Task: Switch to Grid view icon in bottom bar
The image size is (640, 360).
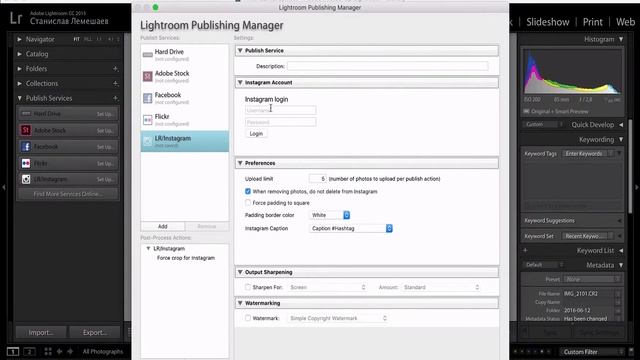Action: point(48,351)
